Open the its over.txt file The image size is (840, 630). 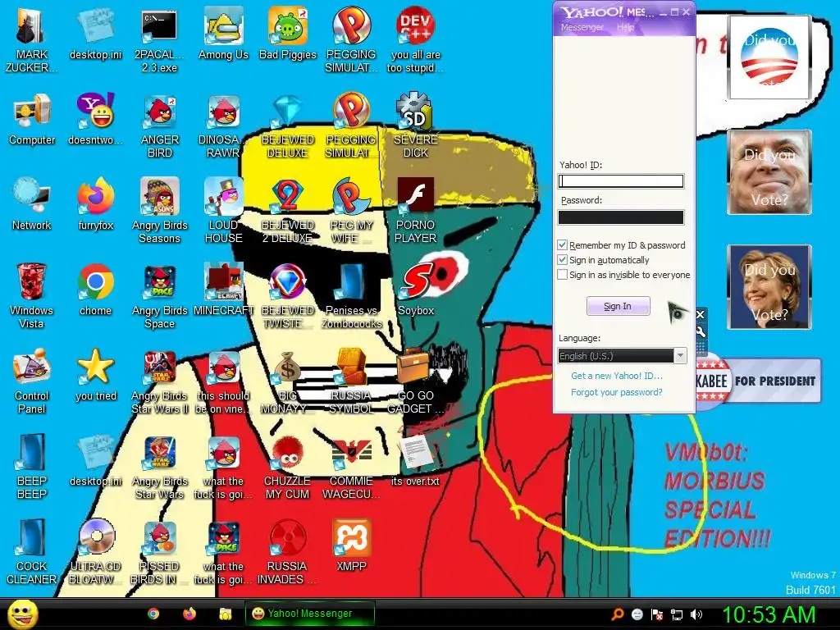415,459
